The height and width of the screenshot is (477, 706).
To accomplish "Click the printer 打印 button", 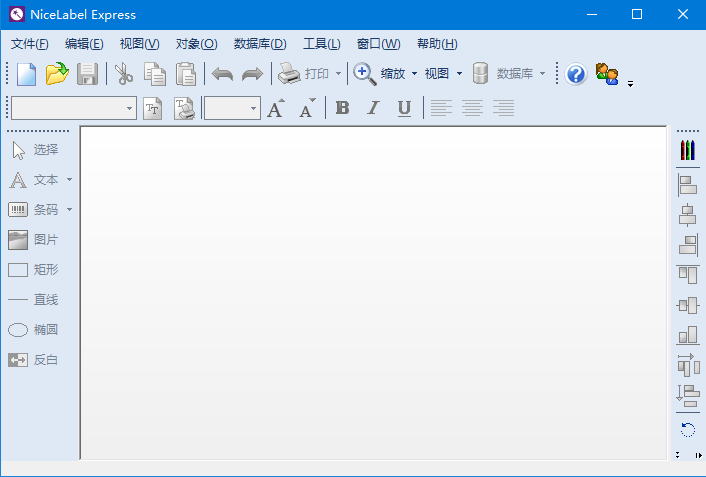I will click(303, 73).
